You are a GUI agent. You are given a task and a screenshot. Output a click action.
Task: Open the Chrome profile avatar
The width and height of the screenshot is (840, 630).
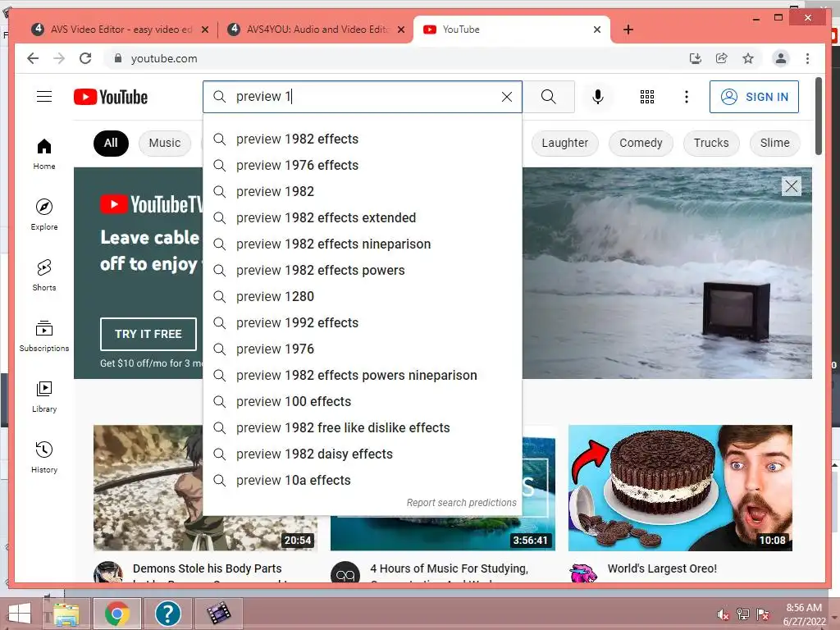pyautogui.click(x=781, y=58)
